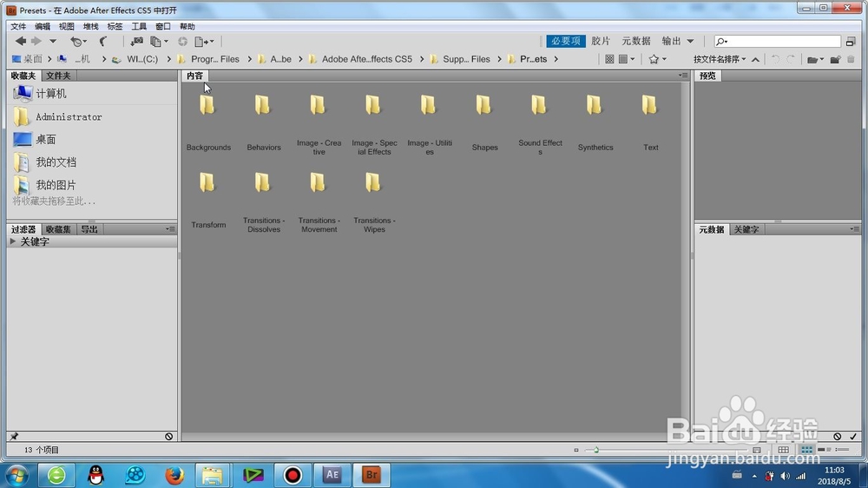Click the thumbnail quality checkered icon

click(609, 59)
